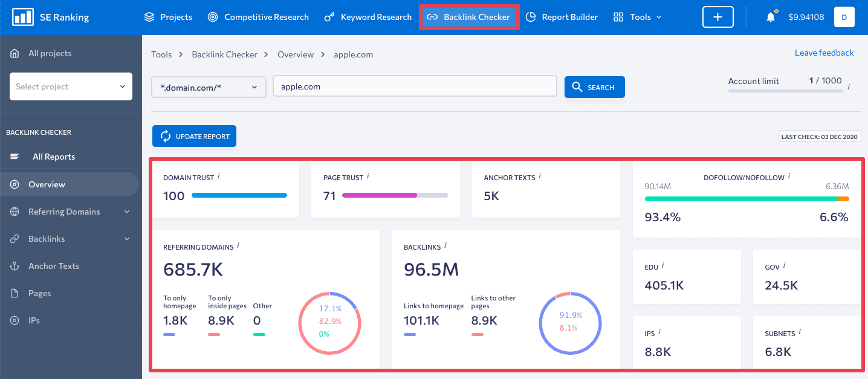Go to Competitive Research
Viewport: 868px width, 379px height.
258,17
